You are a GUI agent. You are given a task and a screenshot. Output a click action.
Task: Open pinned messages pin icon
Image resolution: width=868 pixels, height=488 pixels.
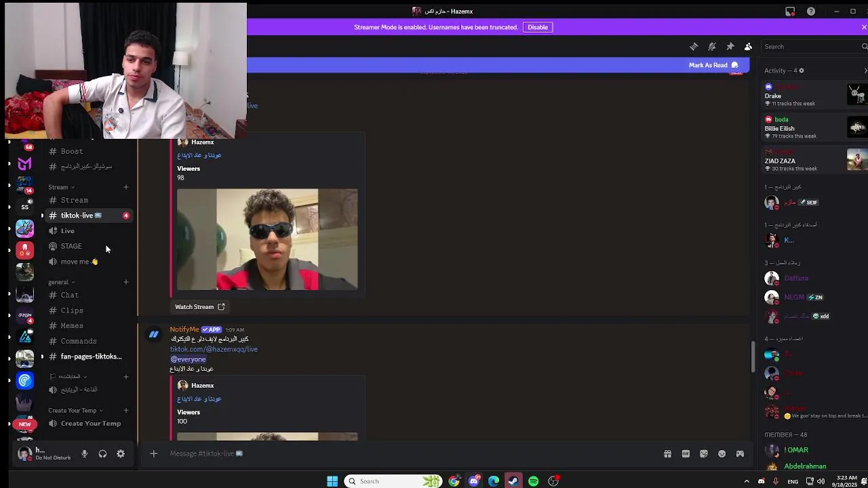click(x=730, y=47)
